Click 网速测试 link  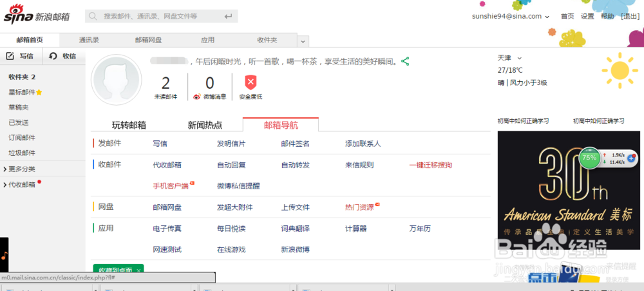167,250
